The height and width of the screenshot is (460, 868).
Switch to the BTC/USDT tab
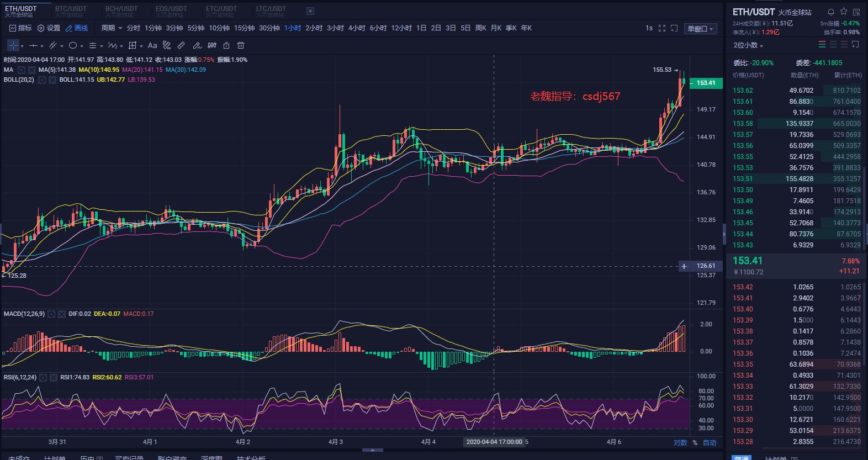point(71,10)
